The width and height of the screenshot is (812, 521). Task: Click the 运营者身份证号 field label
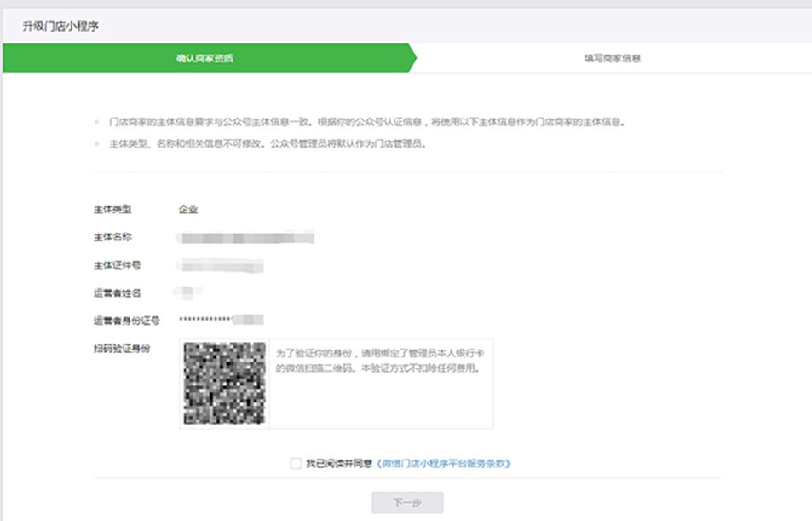pyautogui.click(x=126, y=321)
